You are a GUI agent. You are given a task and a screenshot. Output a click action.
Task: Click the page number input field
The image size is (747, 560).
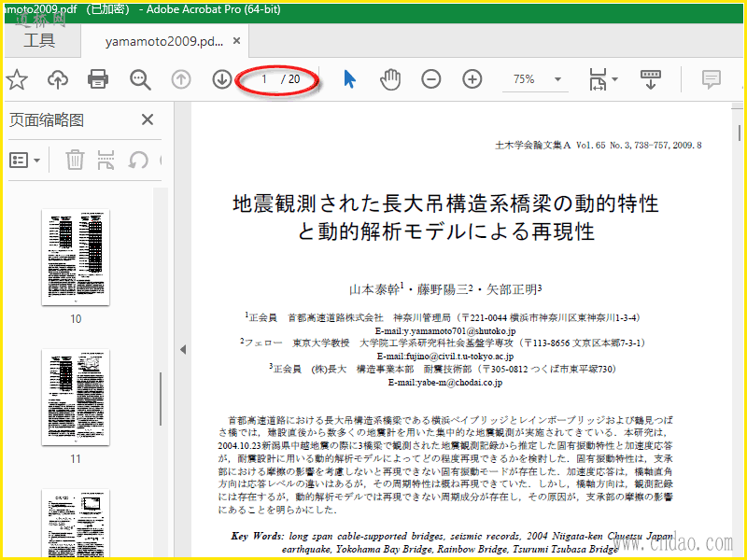(x=265, y=79)
